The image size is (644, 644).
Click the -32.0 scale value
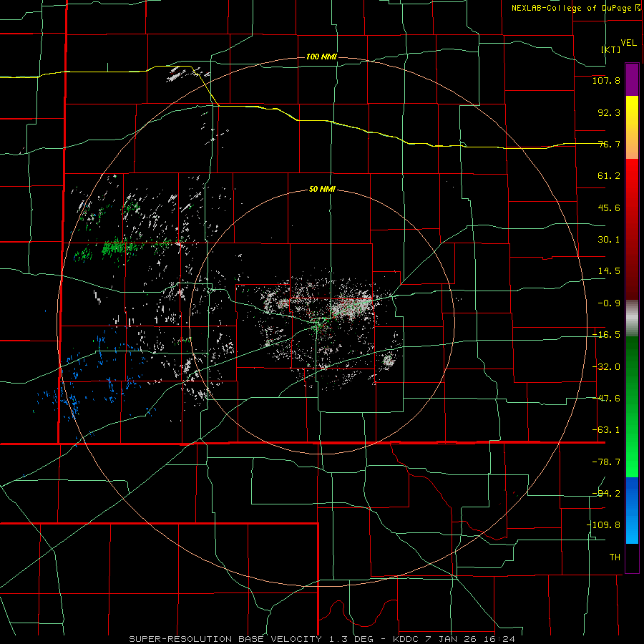(x=606, y=367)
